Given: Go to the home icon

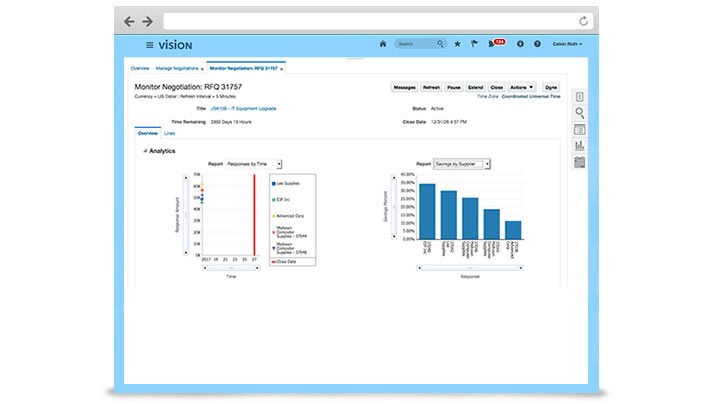Looking at the screenshot, I should click(x=383, y=44).
